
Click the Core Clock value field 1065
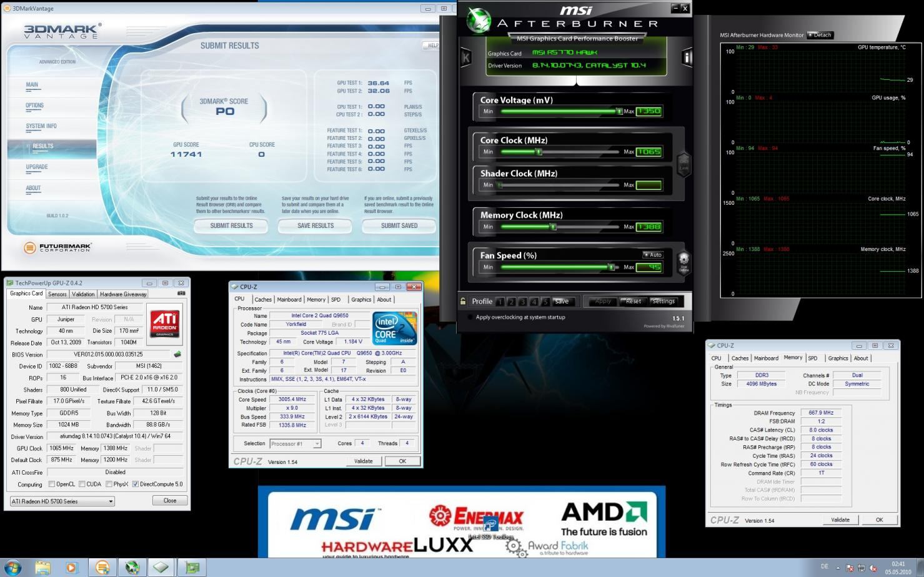[649, 152]
